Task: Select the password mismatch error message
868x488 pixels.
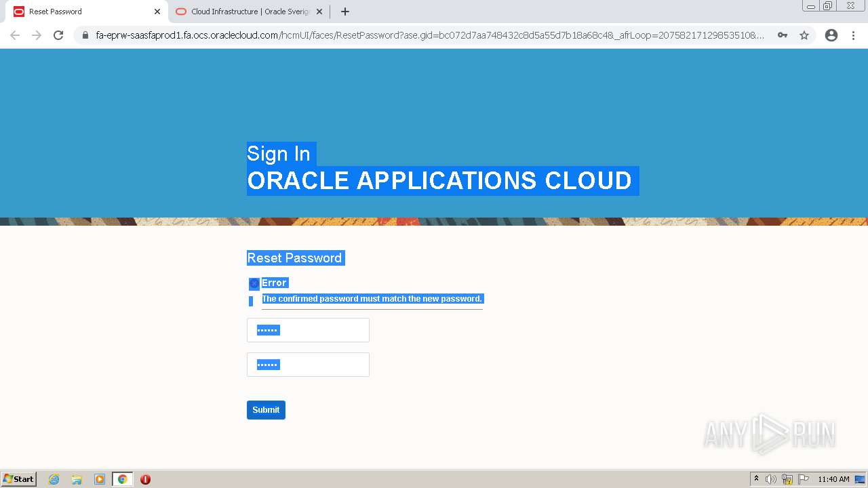Action: pyautogui.click(x=372, y=299)
